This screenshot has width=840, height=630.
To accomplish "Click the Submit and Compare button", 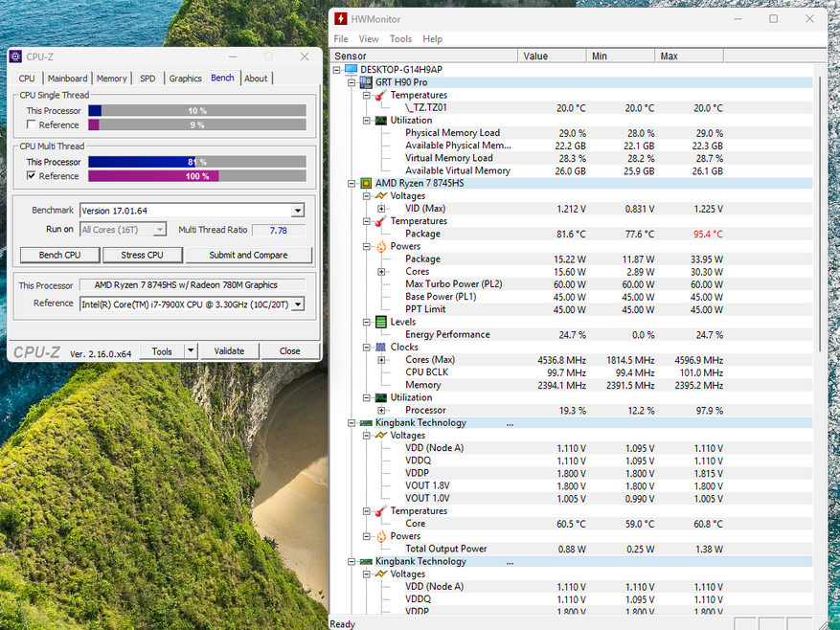I will tap(248, 255).
